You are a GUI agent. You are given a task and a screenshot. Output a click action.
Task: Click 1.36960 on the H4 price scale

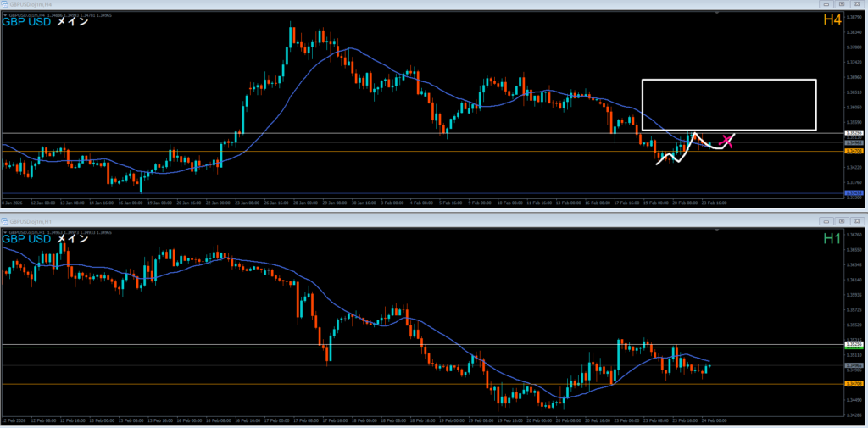click(x=853, y=77)
